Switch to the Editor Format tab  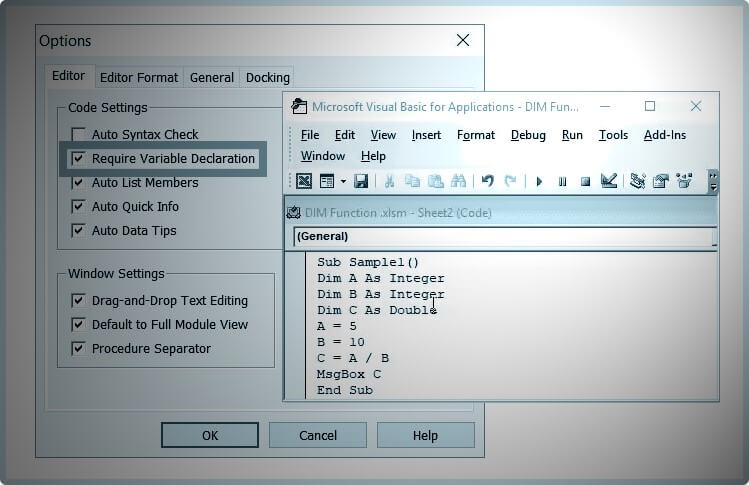tap(139, 77)
